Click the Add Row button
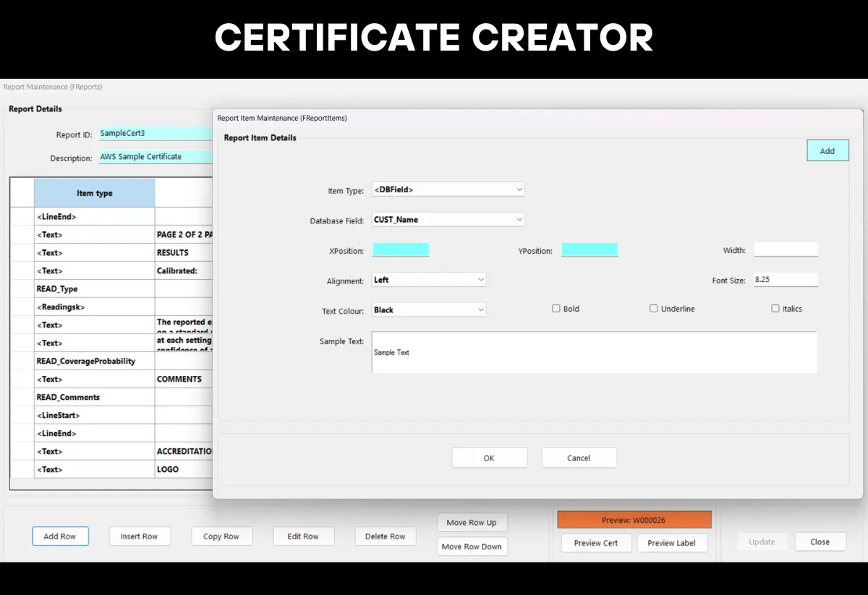This screenshot has width=868, height=595. click(60, 536)
